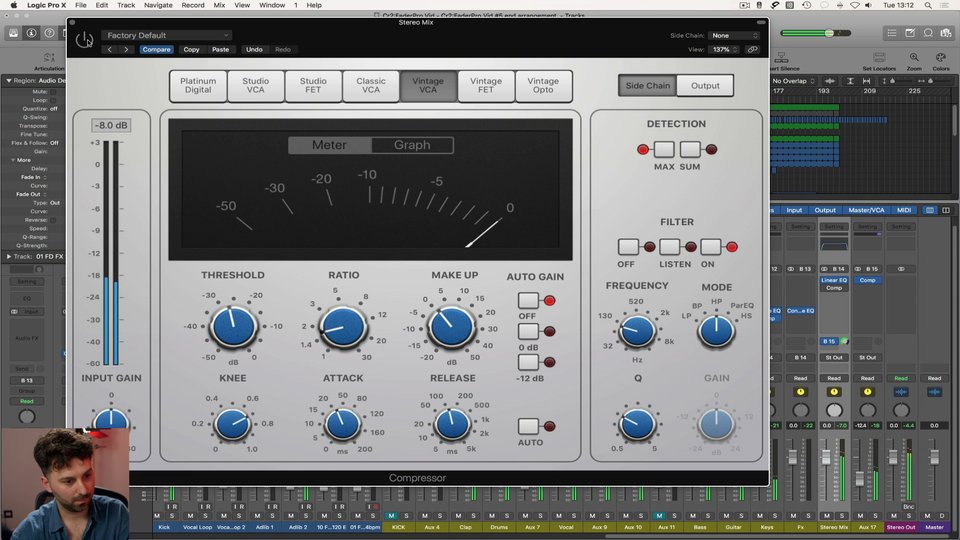Set Auto Gain to 0 dB
960x540 pixels.
click(x=528, y=331)
